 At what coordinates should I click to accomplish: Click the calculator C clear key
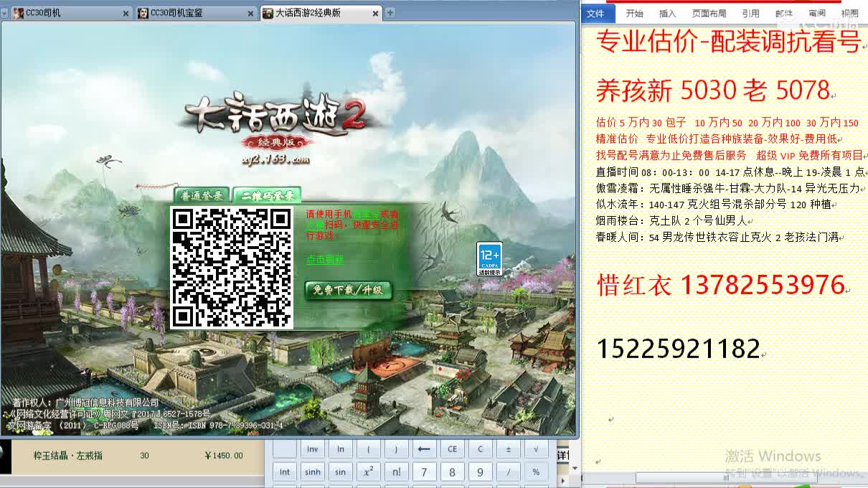pos(480,449)
